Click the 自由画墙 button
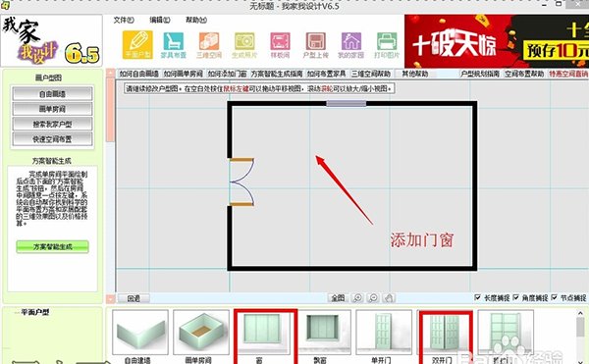The height and width of the screenshot is (364, 589). click(x=52, y=94)
